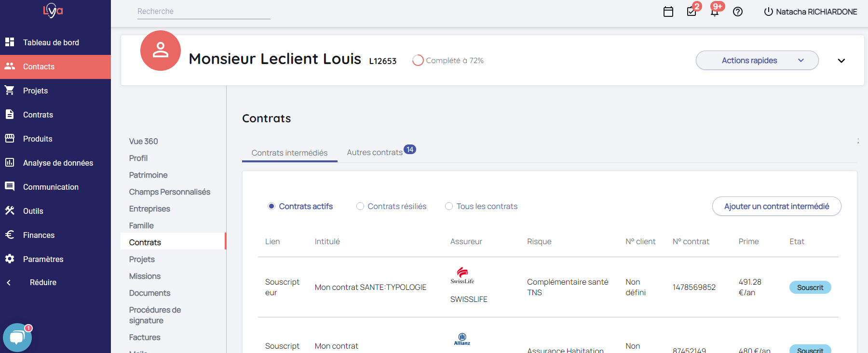Click Ajouter un contrat intermédié button

tap(776, 207)
